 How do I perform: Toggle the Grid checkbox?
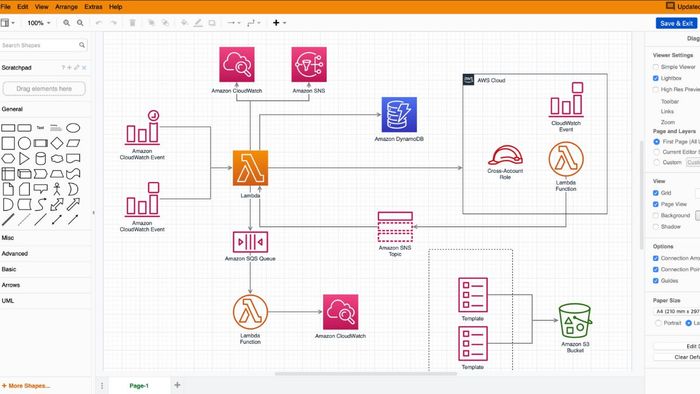tap(656, 193)
